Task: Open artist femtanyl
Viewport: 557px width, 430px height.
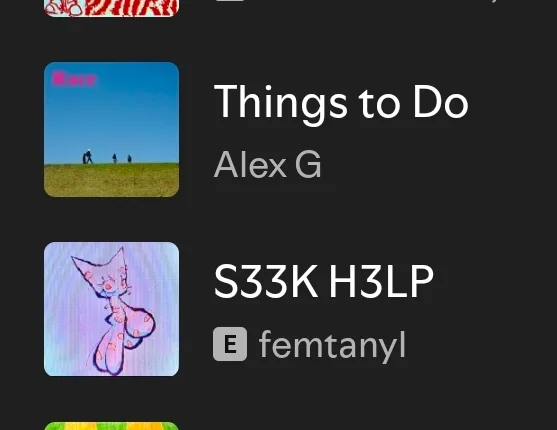Action: pos(332,345)
